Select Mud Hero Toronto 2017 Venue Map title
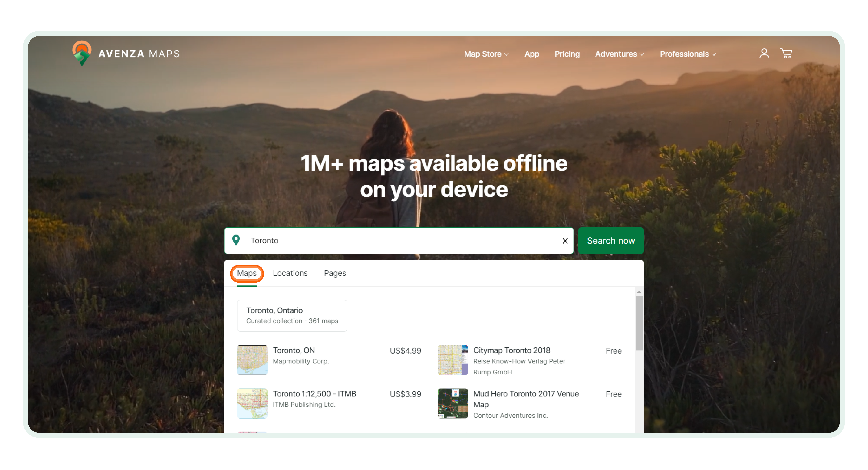868x470 pixels. pyautogui.click(x=526, y=399)
